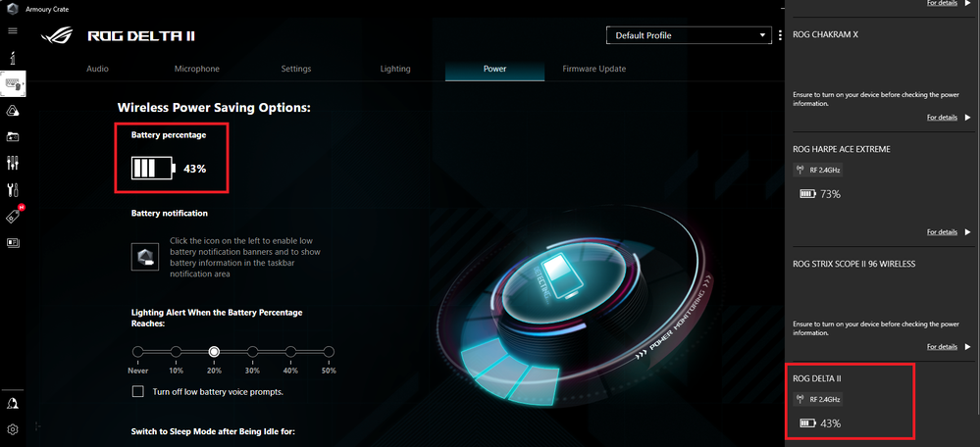Screen dimensions: 980x447
Task: Switch to the Settings tab
Action: 295,69
